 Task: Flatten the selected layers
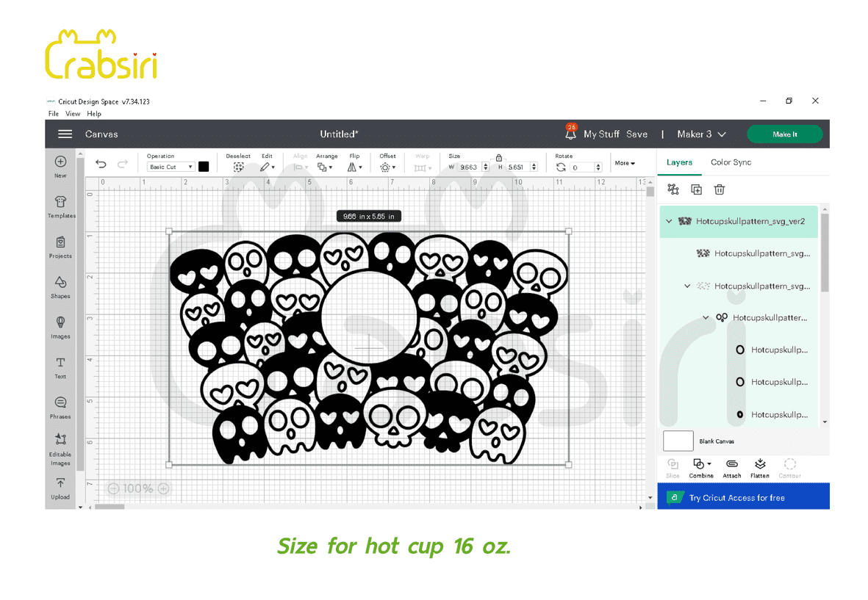click(x=760, y=467)
